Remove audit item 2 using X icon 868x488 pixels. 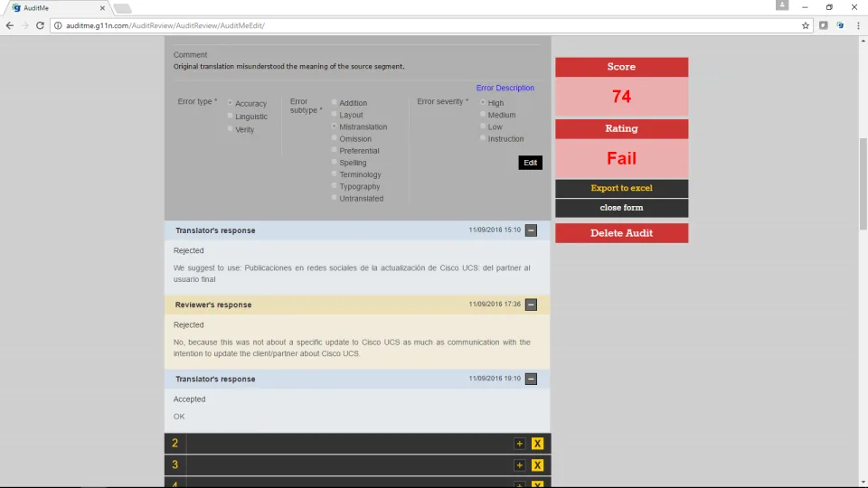coord(537,443)
